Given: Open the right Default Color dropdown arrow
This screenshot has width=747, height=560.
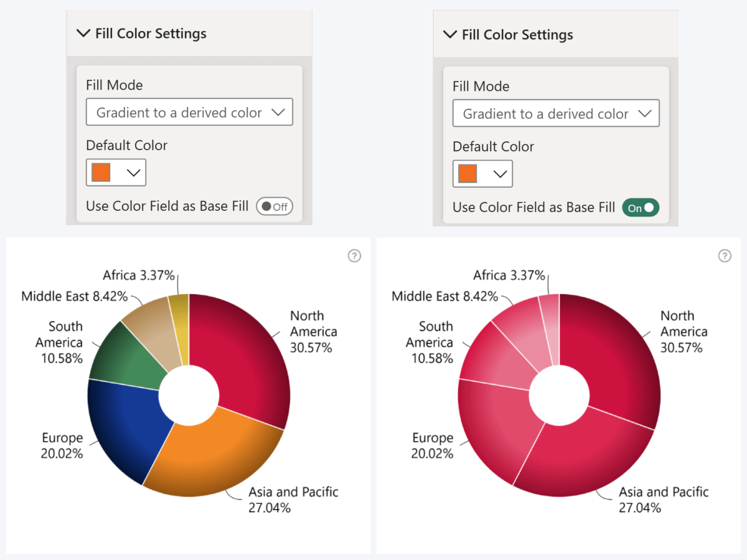Looking at the screenshot, I should coord(499,174).
